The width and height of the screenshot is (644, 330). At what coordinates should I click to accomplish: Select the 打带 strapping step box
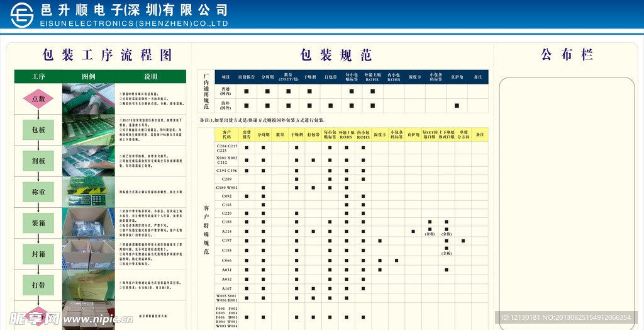tap(38, 285)
